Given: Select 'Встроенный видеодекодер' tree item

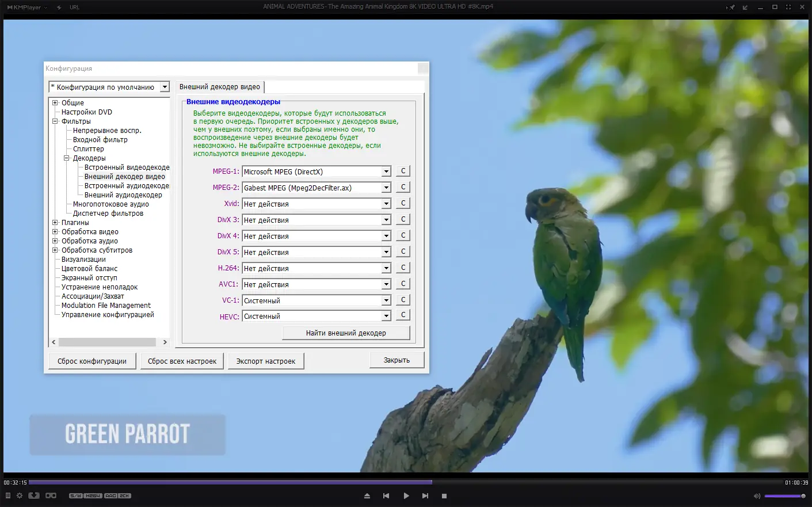Looking at the screenshot, I should 127,167.
